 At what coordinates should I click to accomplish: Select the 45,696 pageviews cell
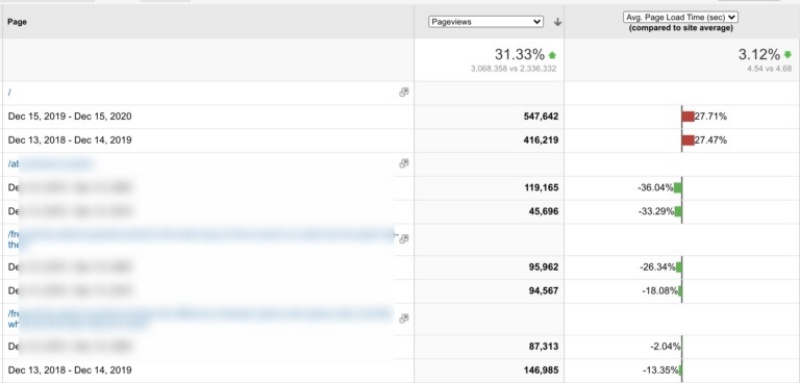pos(489,211)
